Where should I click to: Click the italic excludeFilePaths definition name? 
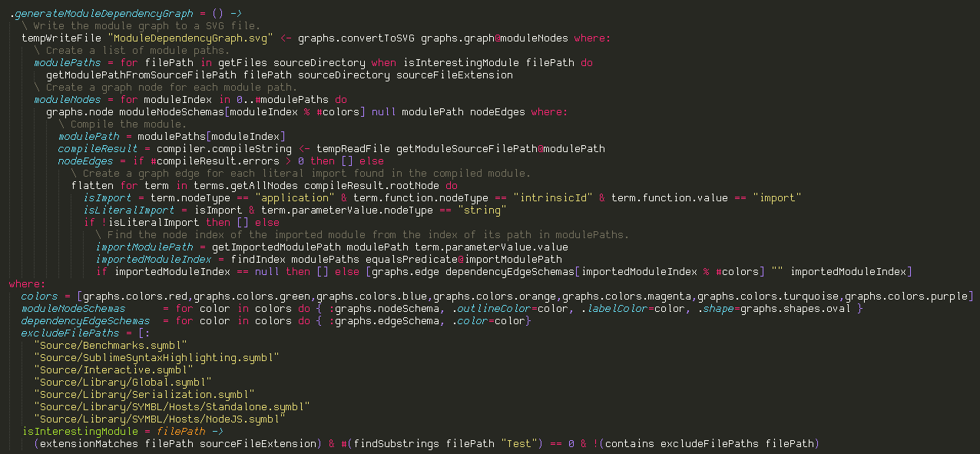coord(71,333)
